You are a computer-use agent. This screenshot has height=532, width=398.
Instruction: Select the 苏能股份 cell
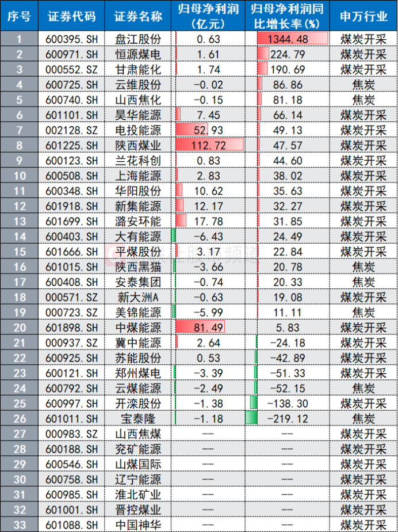point(137,358)
